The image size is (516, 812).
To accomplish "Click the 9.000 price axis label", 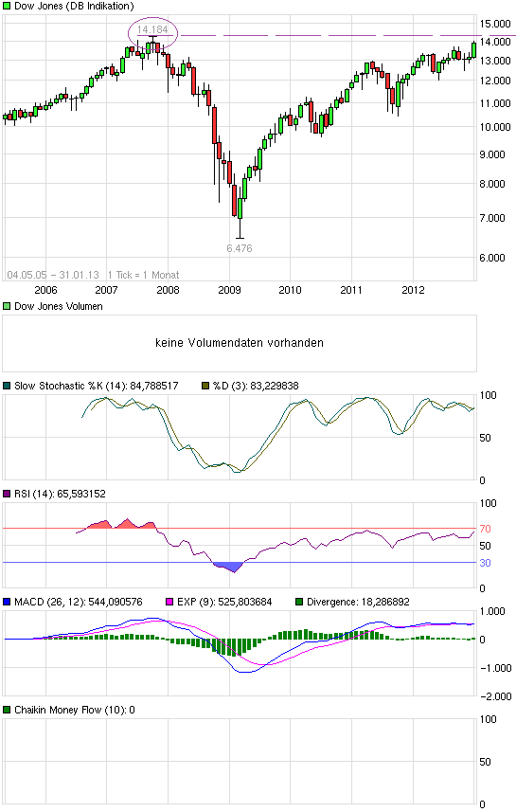I will tap(492, 154).
